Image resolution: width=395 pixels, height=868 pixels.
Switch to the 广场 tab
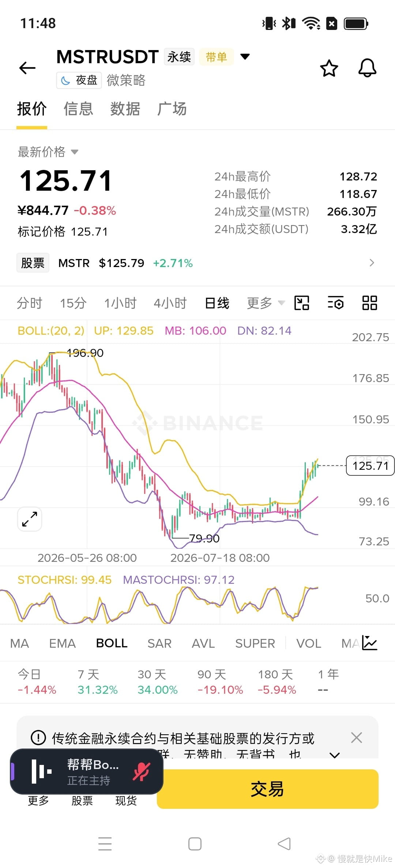tap(172, 109)
